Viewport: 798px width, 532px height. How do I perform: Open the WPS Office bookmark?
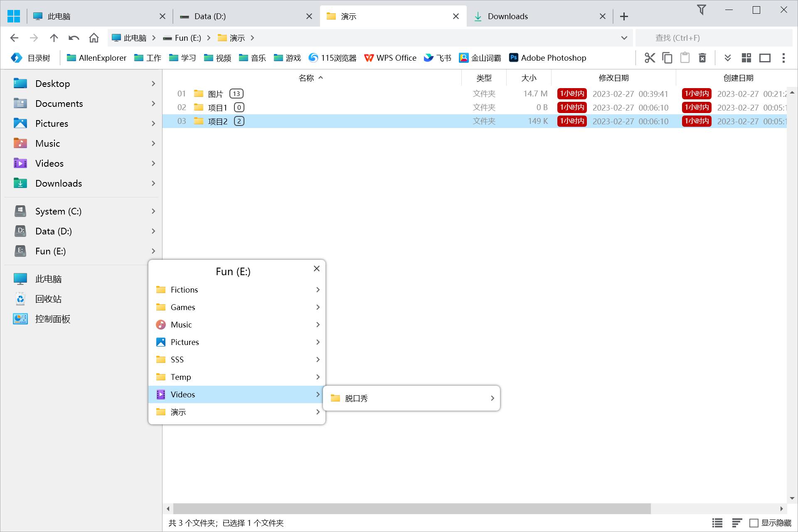coord(390,58)
